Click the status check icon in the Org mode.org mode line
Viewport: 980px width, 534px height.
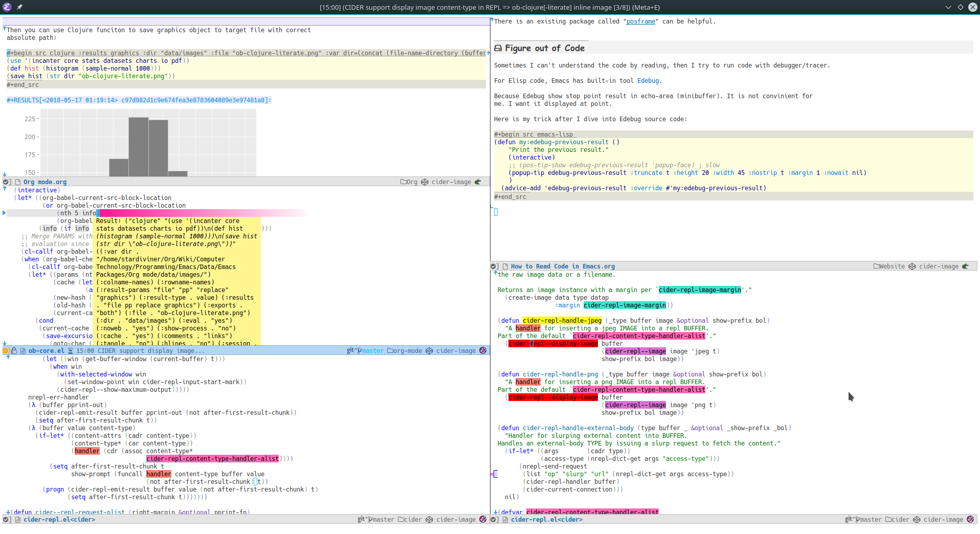(6, 182)
